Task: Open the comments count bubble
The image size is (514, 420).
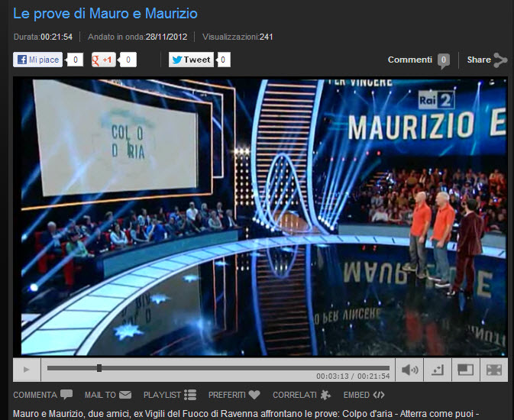Action: (443, 60)
